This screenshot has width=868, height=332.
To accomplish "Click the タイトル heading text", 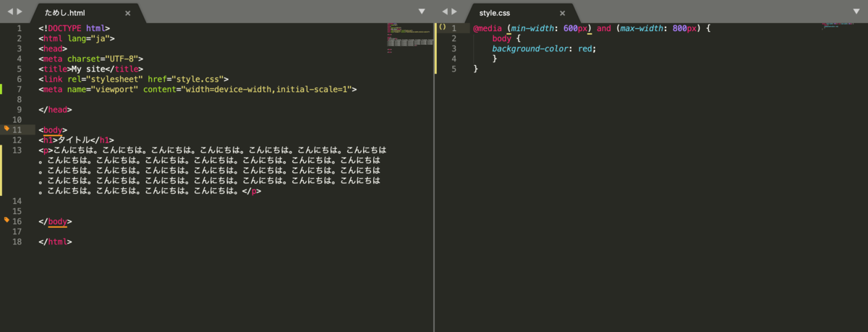I will (x=72, y=140).
